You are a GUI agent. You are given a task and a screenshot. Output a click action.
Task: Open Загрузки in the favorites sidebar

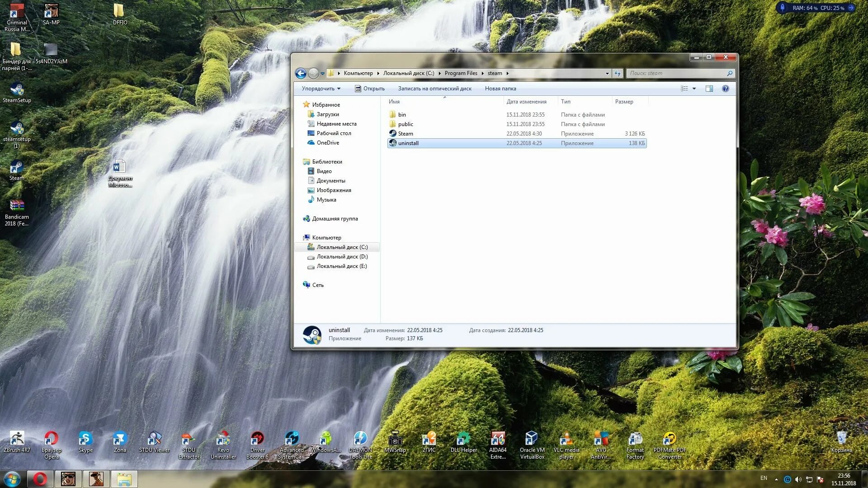(327, 114)
